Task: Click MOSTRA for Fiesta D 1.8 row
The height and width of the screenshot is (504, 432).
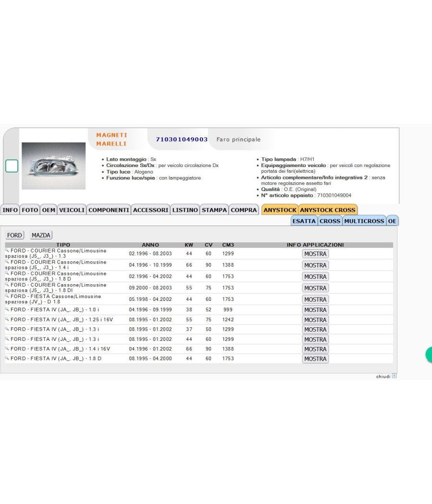Action: click(315, 300)
